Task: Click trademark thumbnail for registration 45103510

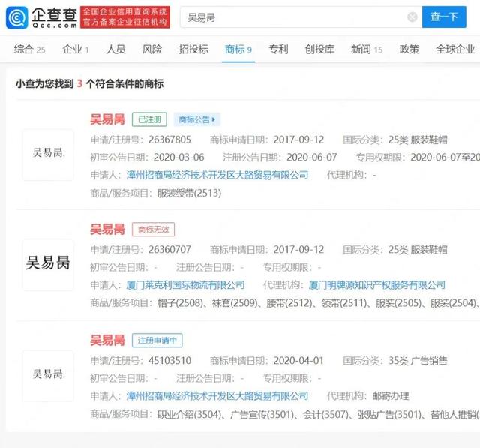Action: point(48,376)
